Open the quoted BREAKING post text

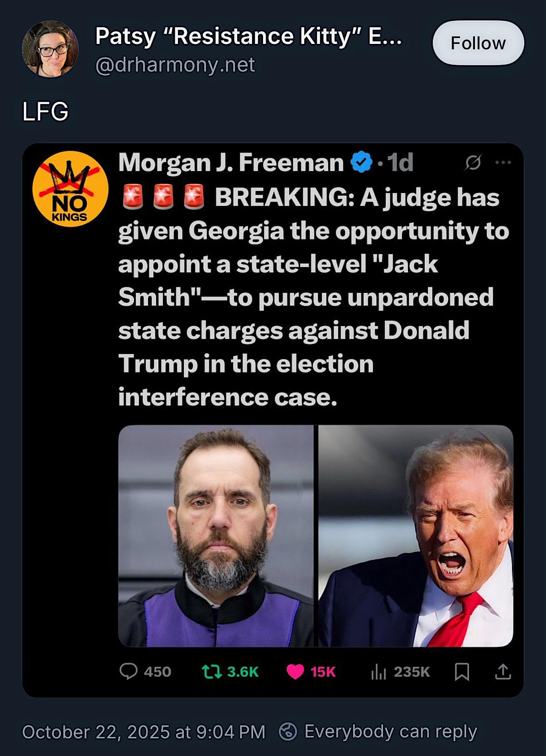pos(312,297)
